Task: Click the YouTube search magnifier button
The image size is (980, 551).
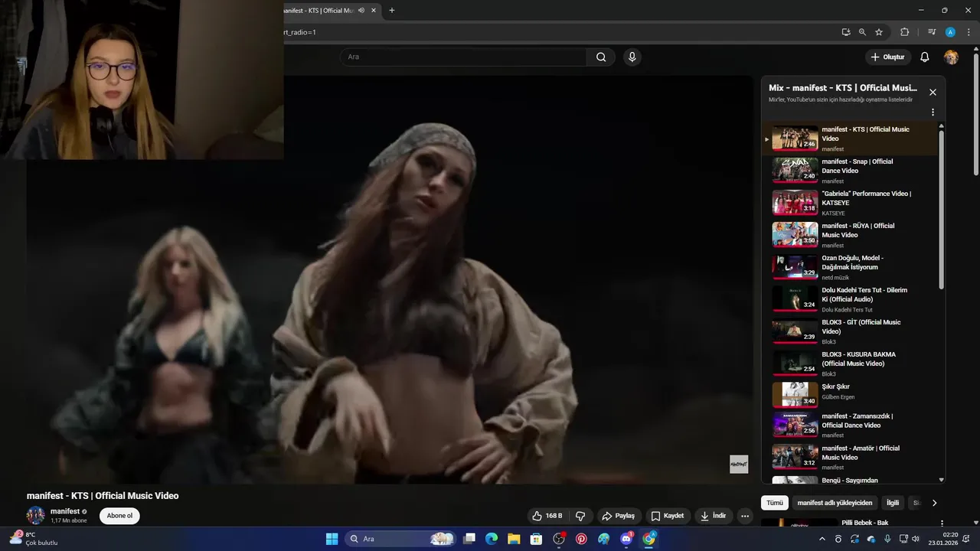Action: pyautogui.click(x=601, y=57)
